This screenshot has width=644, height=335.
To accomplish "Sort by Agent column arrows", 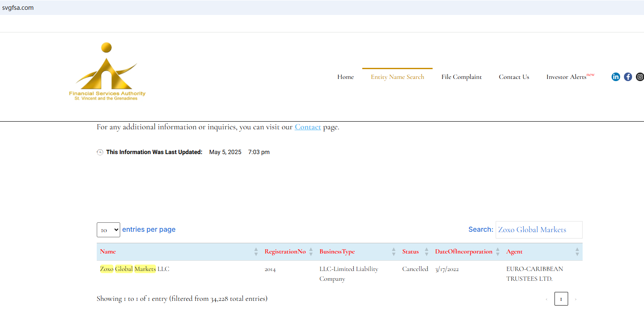I will pos(577,252).
